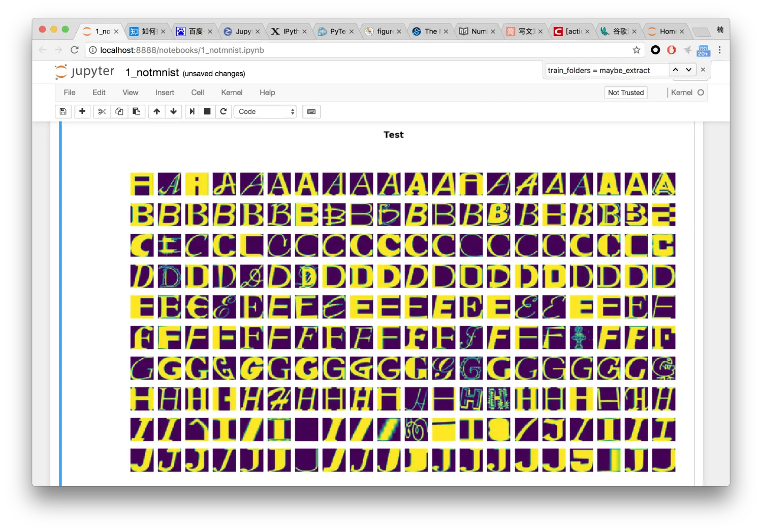
Task: Interrupt the kernel stop icon
Action: pyautogui.click(x=207, y=112)
